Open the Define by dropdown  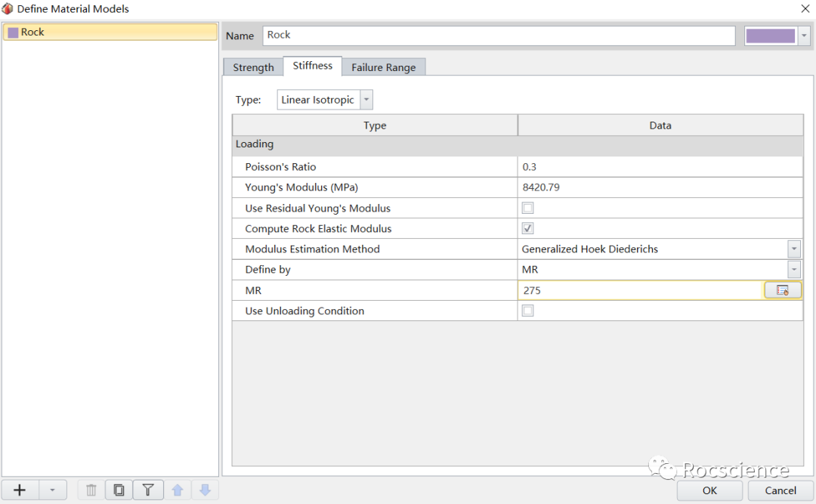(794, 270)
